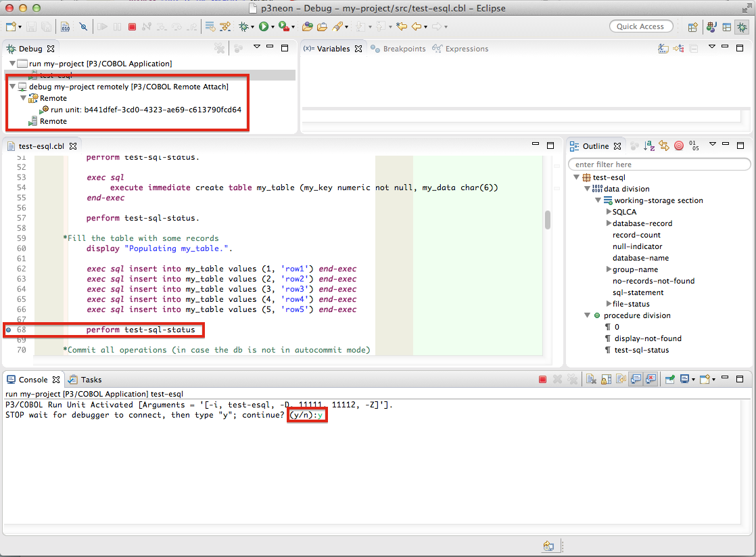Click the Outline filter text field
756x557 pixels.
pos(659,164)
